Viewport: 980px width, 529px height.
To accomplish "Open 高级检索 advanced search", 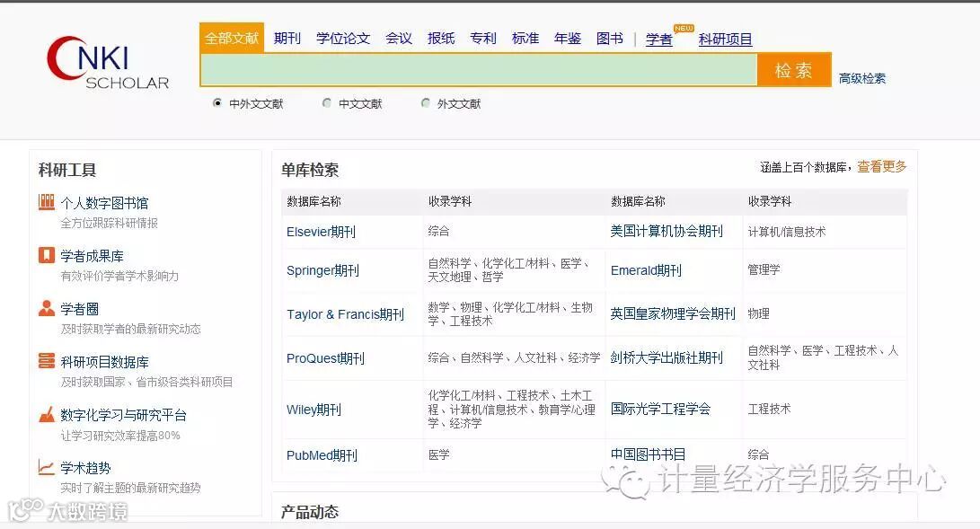I will point(861,79).
